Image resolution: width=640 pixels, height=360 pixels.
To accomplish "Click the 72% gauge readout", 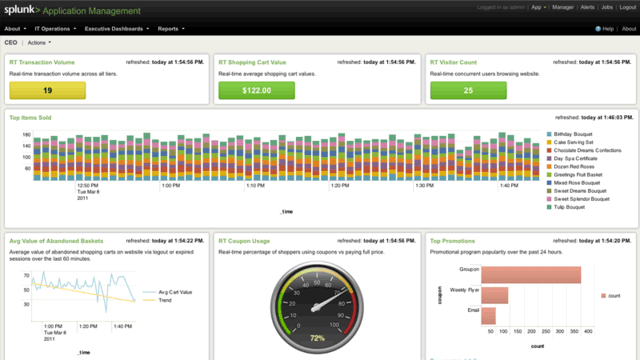I will tap(317, 338).
